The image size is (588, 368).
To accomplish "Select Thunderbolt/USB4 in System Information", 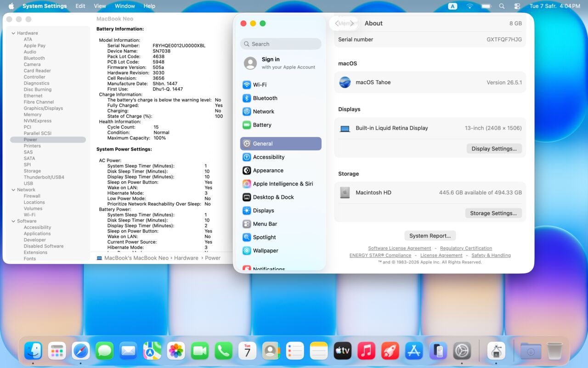I will pyautogui.click(x=44, y=177).
